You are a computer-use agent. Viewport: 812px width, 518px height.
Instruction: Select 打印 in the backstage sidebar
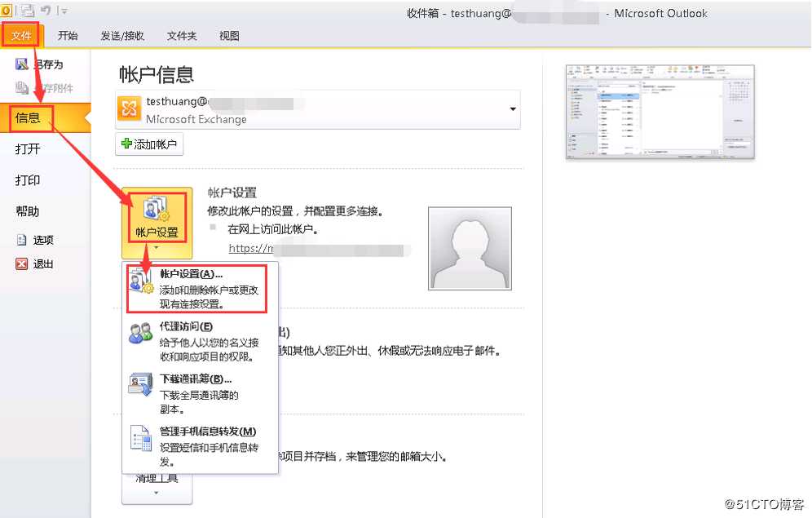tap(28, 180)
